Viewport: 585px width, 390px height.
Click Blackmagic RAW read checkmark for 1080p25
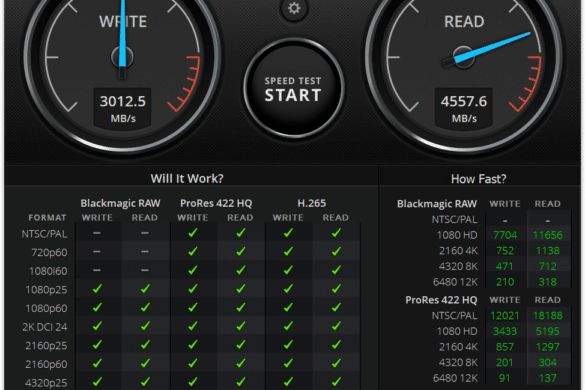tap(145, 288)
